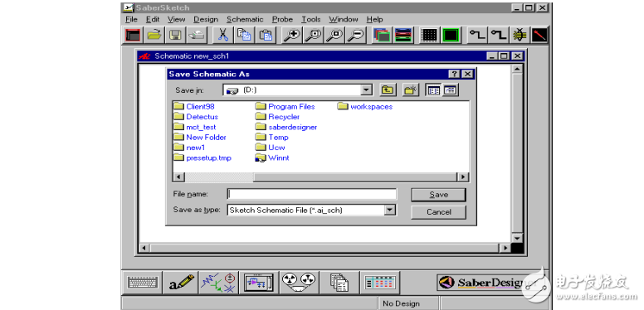This screenshot has width=644, height=310.
Task: Click the floppy disk Save toolbar icon
Action: [x=176, y=36]
